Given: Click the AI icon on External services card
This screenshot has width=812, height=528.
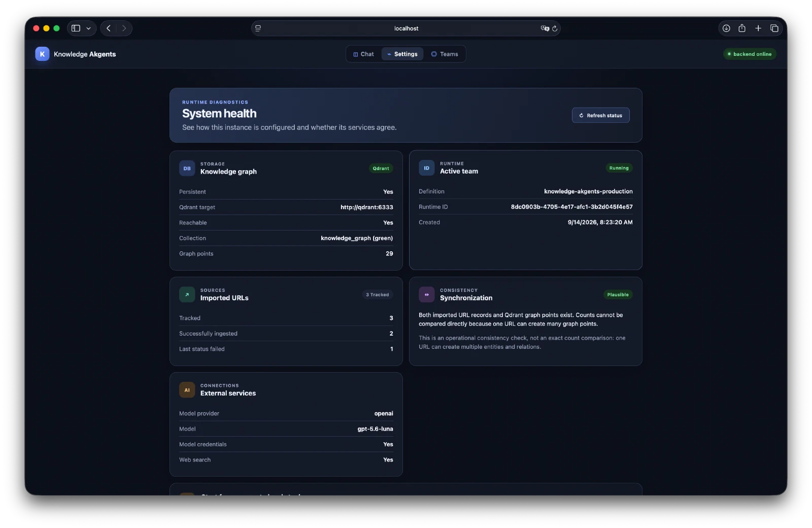Looking at the screenshot, I should 187,390.
